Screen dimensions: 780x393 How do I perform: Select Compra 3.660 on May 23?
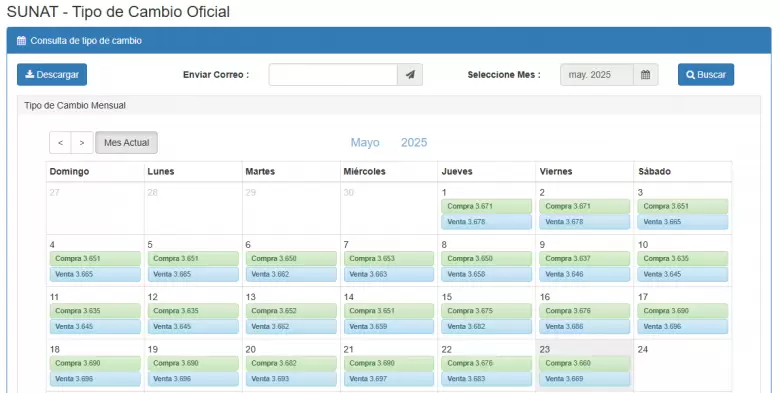click(x=585, y=364)
